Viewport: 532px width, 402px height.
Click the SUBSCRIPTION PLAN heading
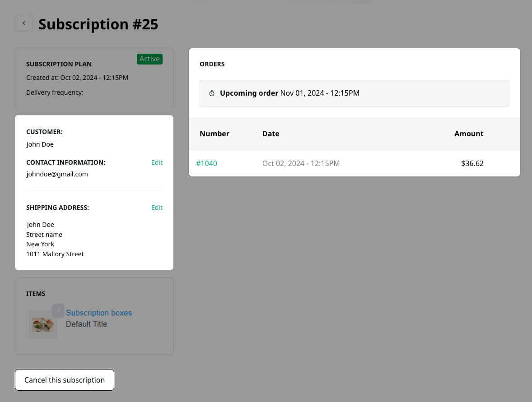(59, 64)
